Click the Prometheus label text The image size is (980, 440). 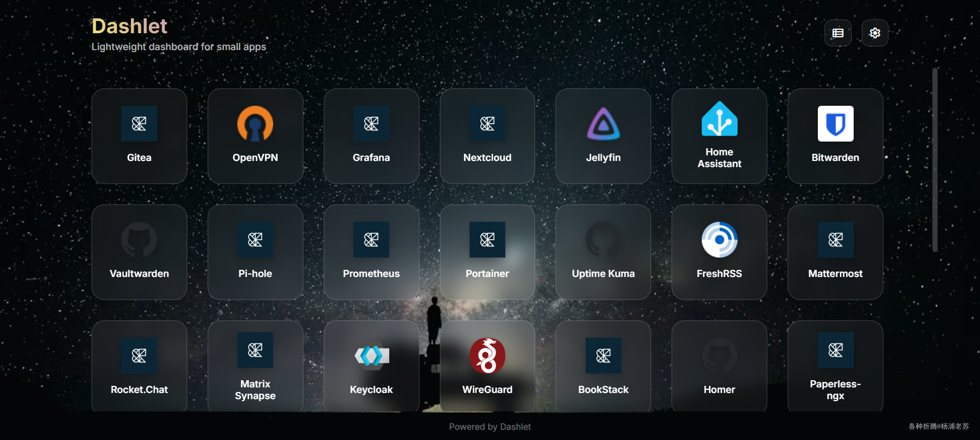pyautogui.click(x=371, y=273)
